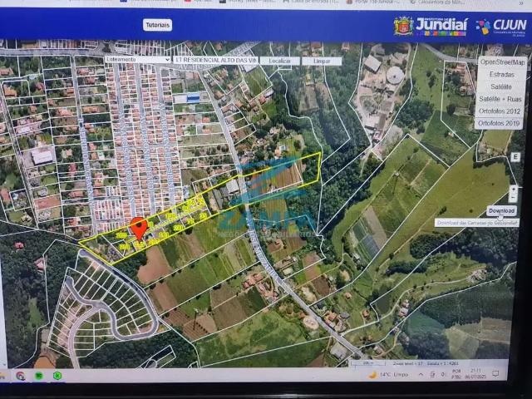Zoom in with the plus map button
Viewport: 532px width, 399px height.
click(514, 190)
